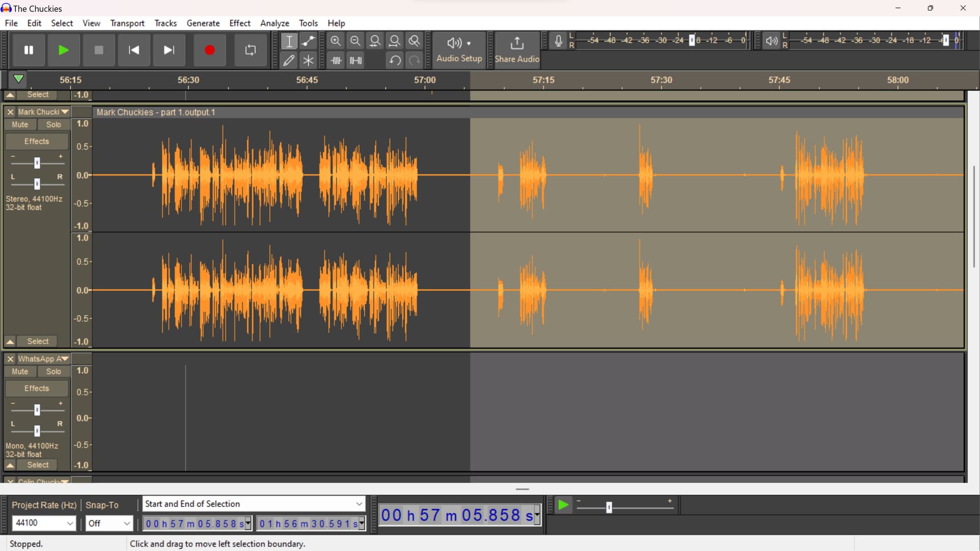Open Effects on the WhatsApp track
This screenshot has height=551, width=980.
coord(36,388)
